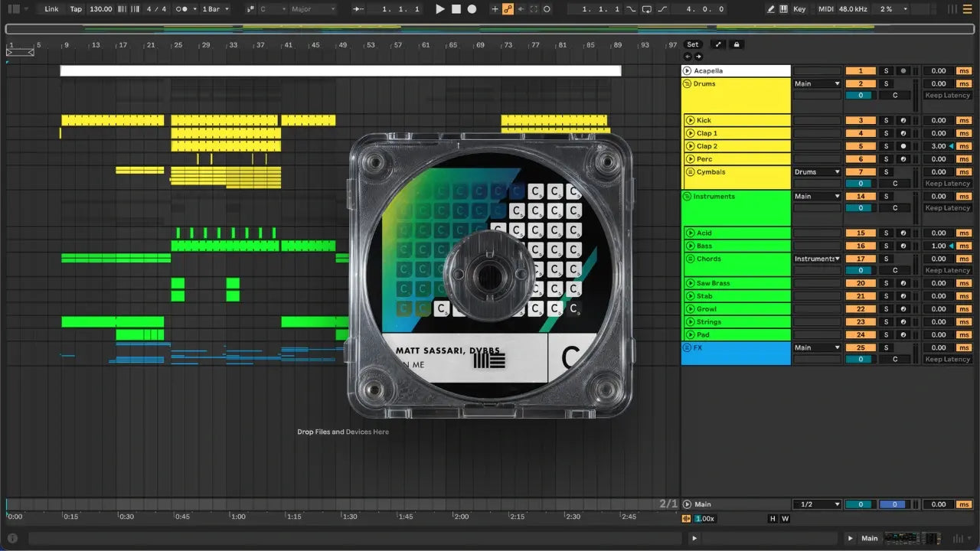This screenshot has height=551, width=980.
Task: Arm the Clap 2 track for recording
Action: pyautogui.click(x=903, y=146)
